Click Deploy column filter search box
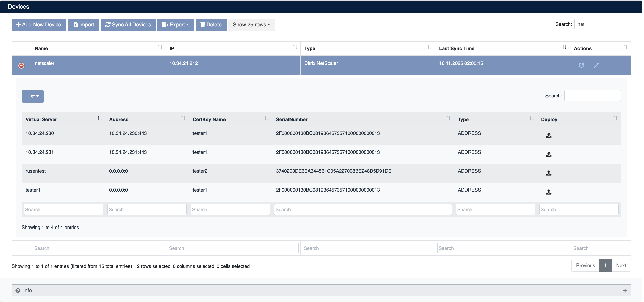The width and height of the screenshot is (644, 302). tap(579, 209)
